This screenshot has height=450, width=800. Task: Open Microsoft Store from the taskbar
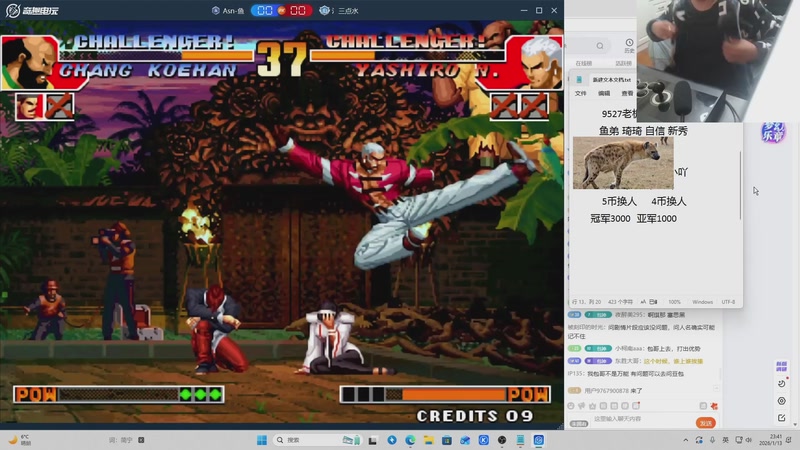coord(447,440)
